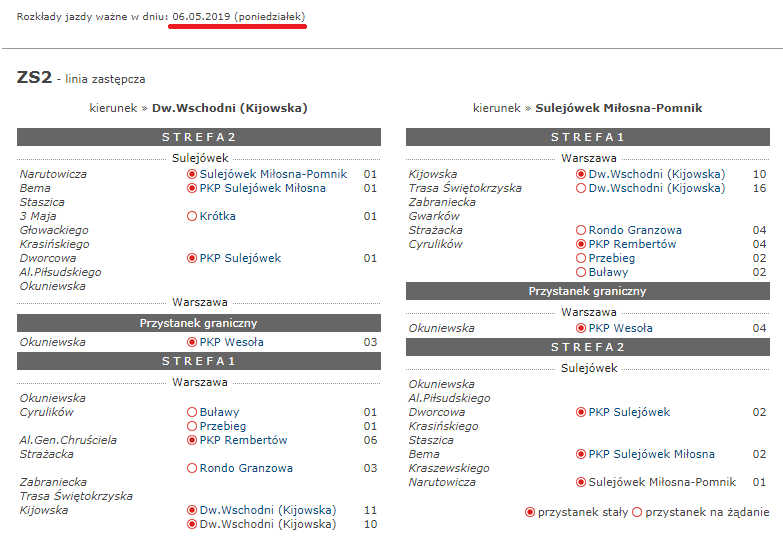Click the circle icon beside Przebieg, right column
The height and width of the screenshot is (547, 783).
click(581, 258)
